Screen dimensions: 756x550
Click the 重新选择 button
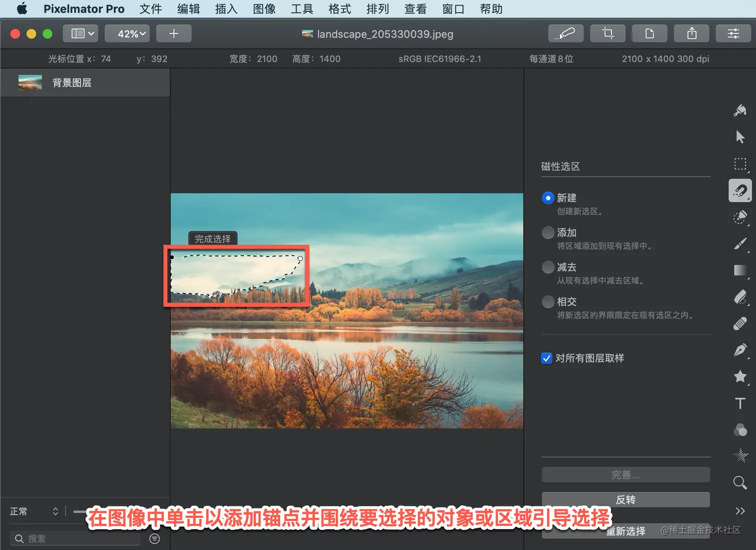tap(625, 531)
